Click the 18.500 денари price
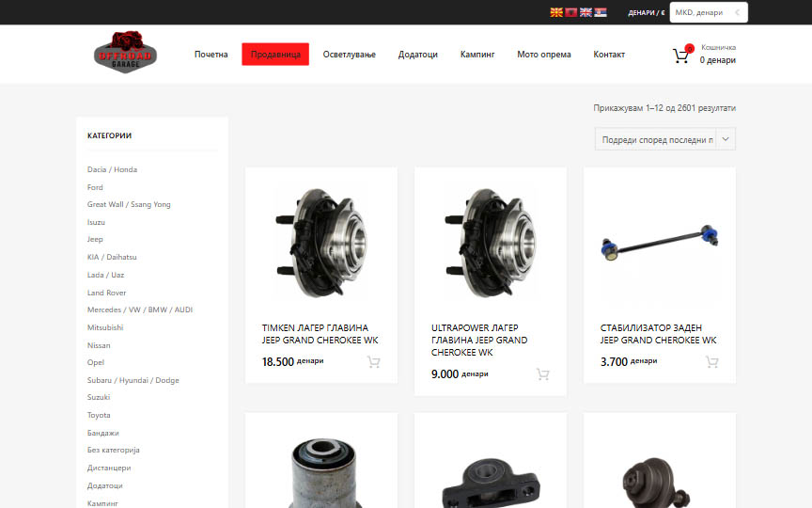Viewport: 812px width, 508px height. (x=292, y=361)
